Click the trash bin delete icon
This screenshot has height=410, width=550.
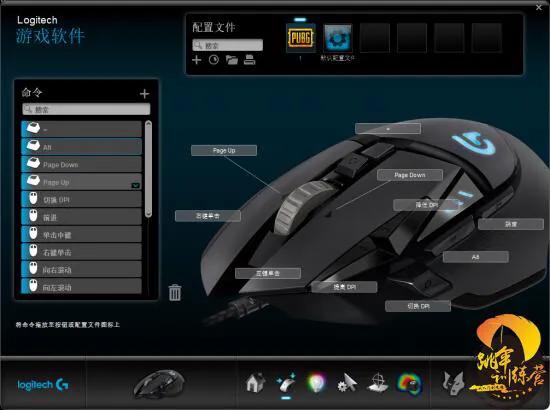tap(175, 293)
